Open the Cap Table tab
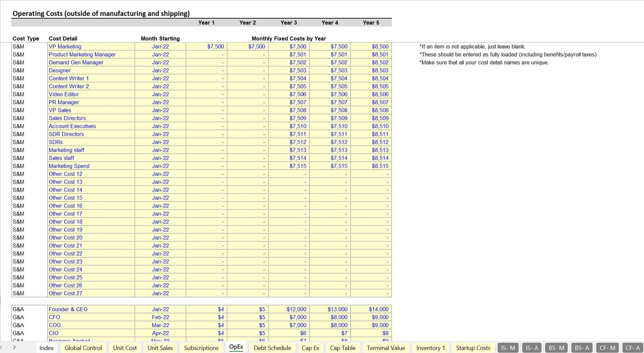 343,348
